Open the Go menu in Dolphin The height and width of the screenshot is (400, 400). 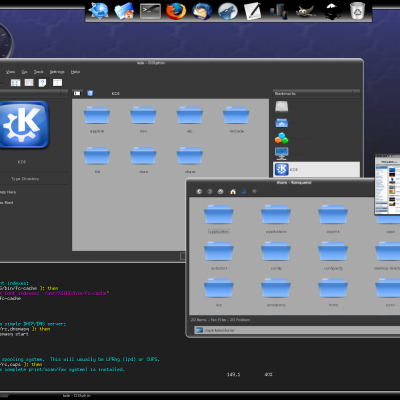click(x=24, y=72)
